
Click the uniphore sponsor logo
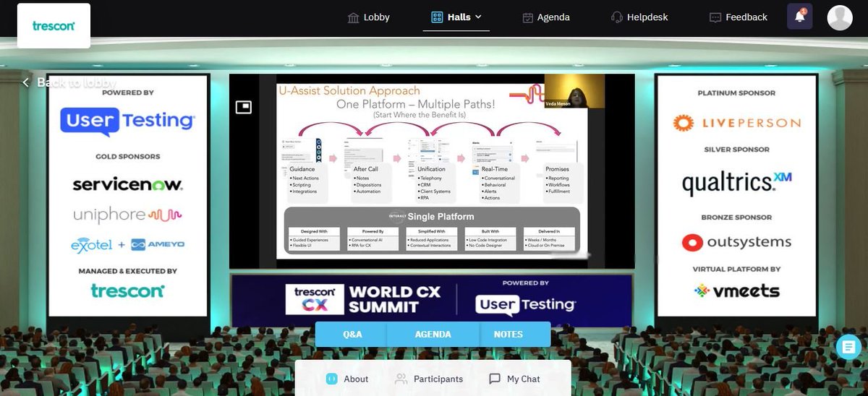point(127,215)
